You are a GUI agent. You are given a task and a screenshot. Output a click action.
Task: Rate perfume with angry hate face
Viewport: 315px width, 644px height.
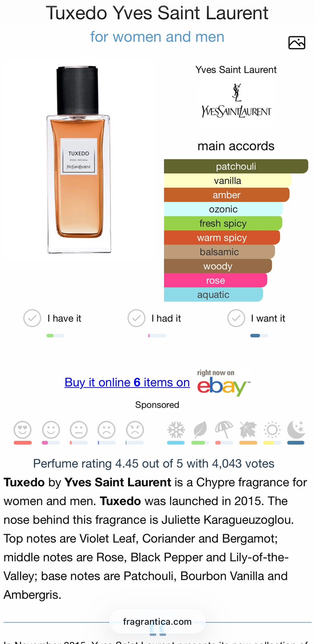click(x=135, y=430)
